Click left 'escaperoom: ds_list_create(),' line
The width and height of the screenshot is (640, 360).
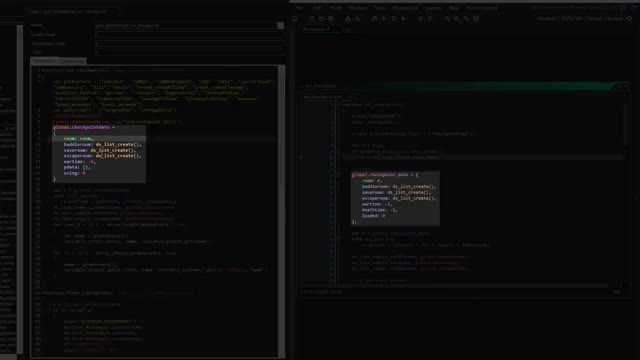[102, 156]
